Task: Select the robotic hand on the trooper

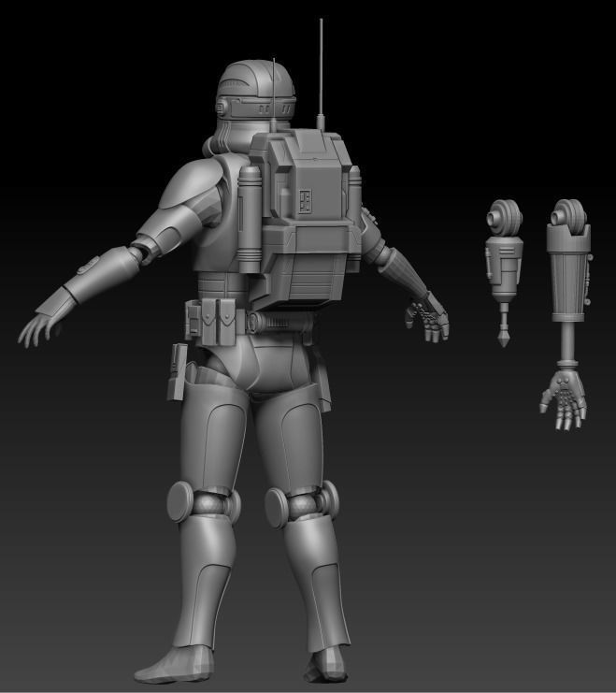Action: pyautogui.click(x=427, y=318)
